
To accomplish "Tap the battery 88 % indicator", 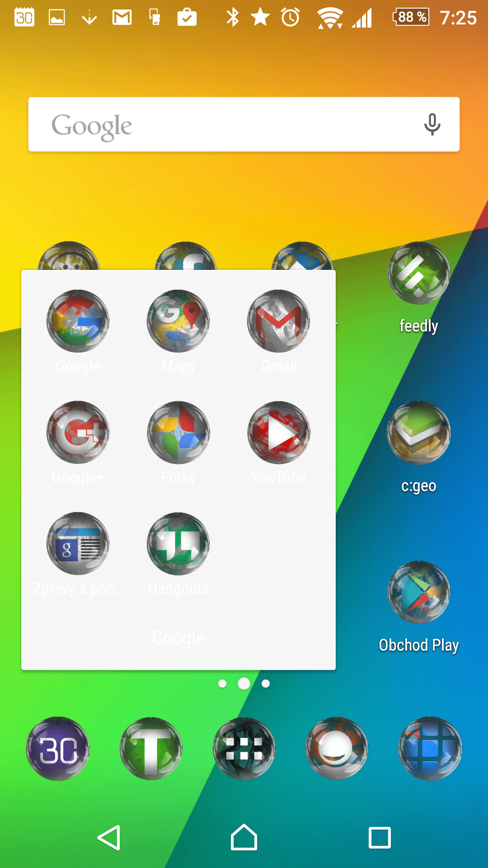I will pos(411,17).
